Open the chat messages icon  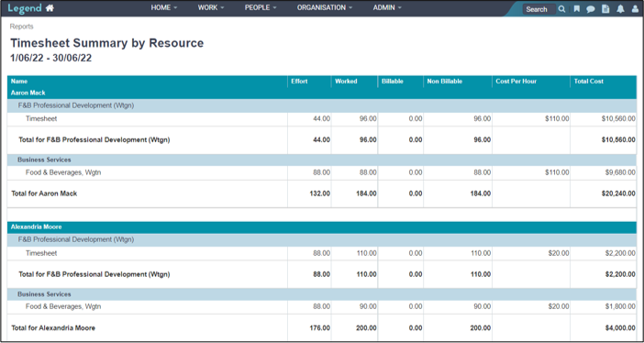pos(591,9)
